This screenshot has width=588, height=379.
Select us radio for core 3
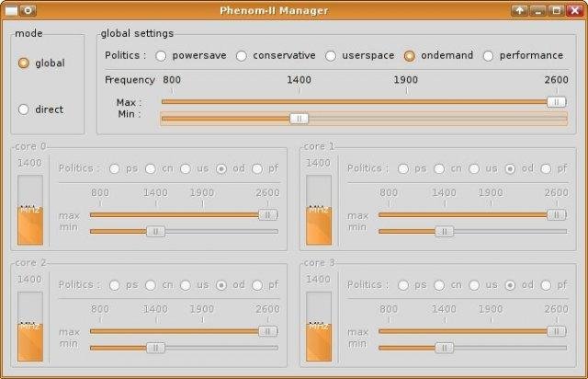474,285
